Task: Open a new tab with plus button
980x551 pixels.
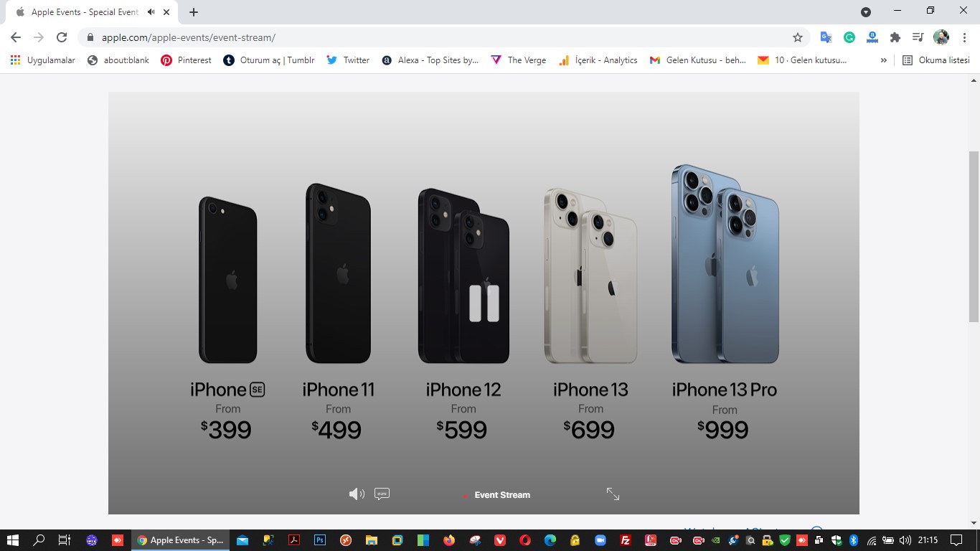Action: (x=194, y=12)
